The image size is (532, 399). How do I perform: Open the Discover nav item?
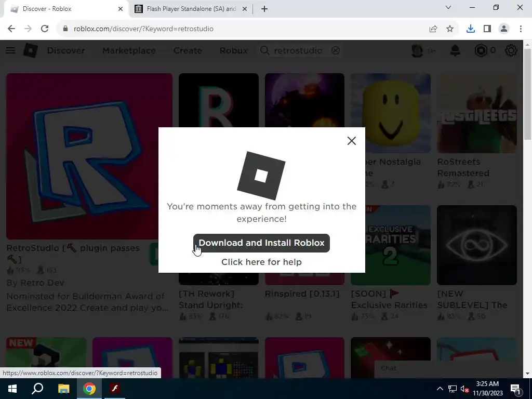(66, 50)
